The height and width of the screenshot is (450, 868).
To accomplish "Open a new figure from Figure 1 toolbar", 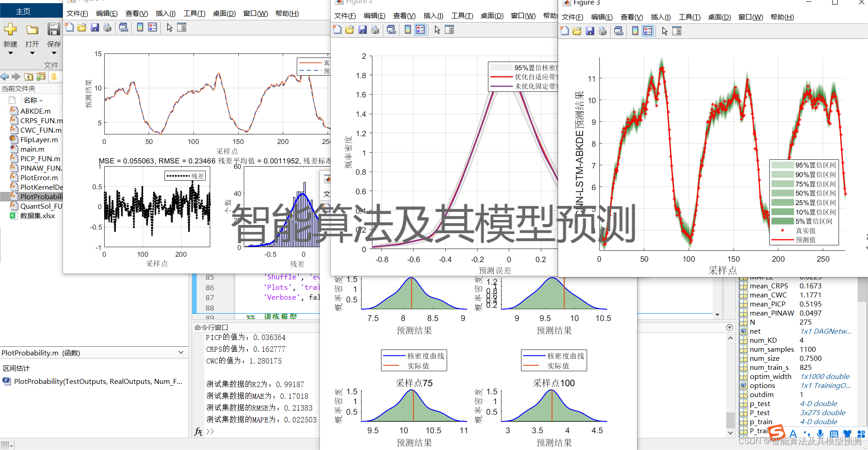I will [69, 27].
